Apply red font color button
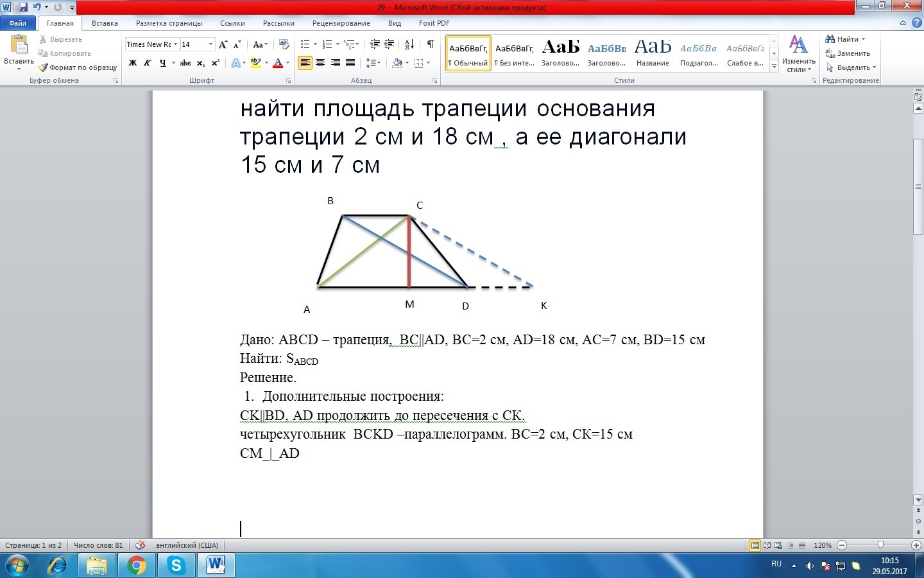The height and width of the screenshot is (578, 924). pyautogui.click(x=278, y=63)
